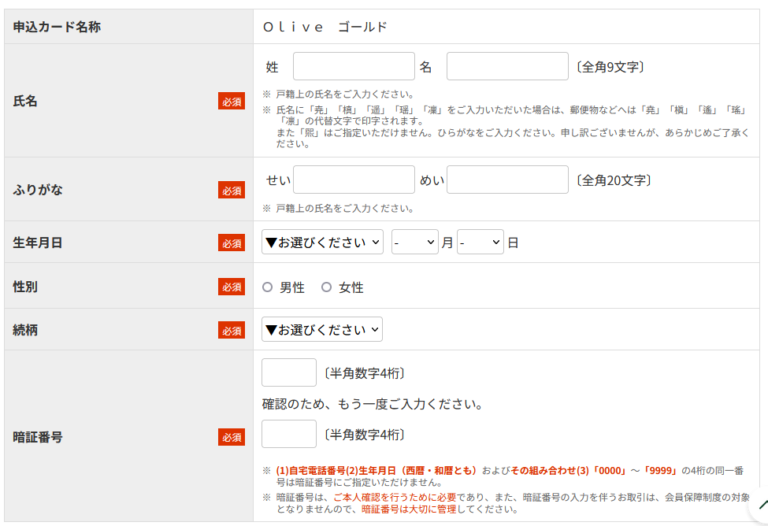The height and width of the screenshot is (526, 768).
Task: Expand the 続柄 お選びください dropdown
Action: (322, 329)
